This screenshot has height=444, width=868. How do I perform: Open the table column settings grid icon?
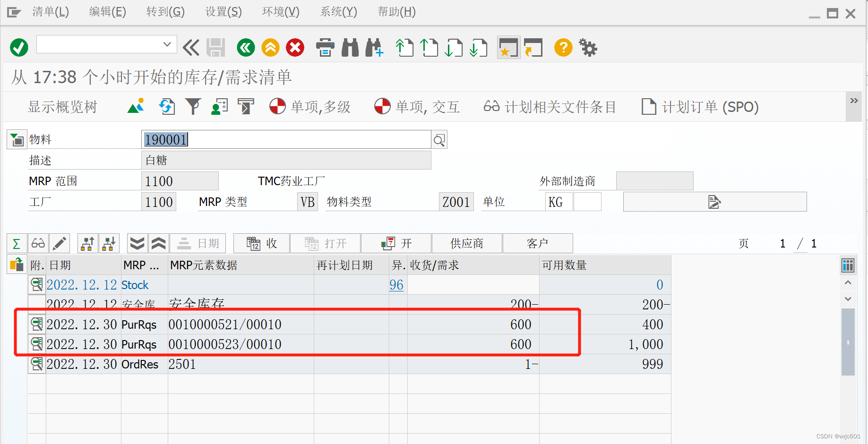tap(848, 265)
